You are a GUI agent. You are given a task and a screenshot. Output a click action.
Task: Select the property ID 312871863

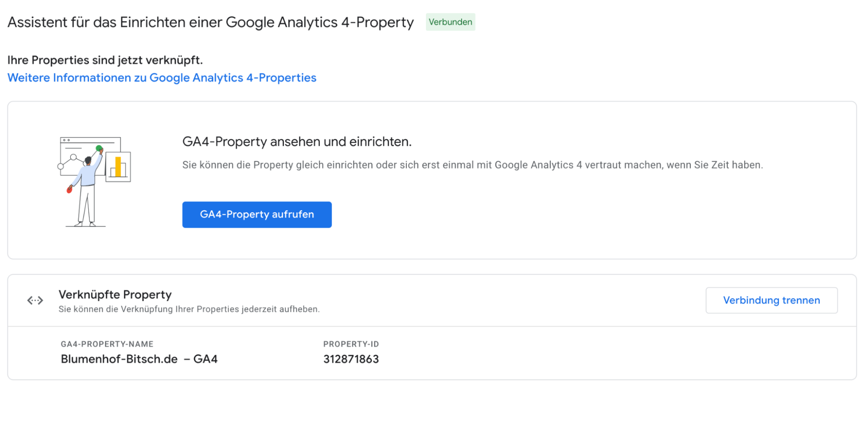click(351, 359)
